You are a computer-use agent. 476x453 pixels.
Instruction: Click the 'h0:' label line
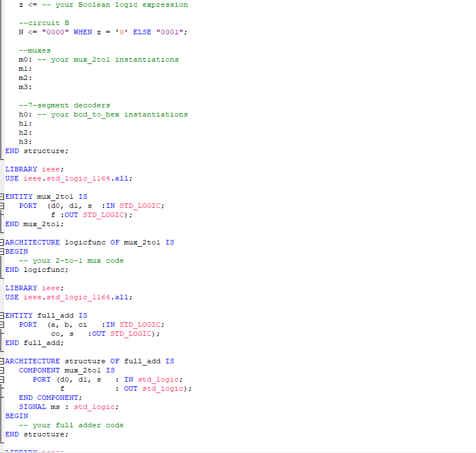[103, 114]
